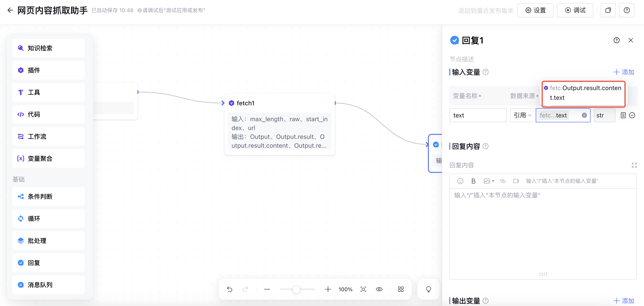Add the 知识检索 node from sidebar
The width and height of the screenshot is (644, 306).
[49, 48]
